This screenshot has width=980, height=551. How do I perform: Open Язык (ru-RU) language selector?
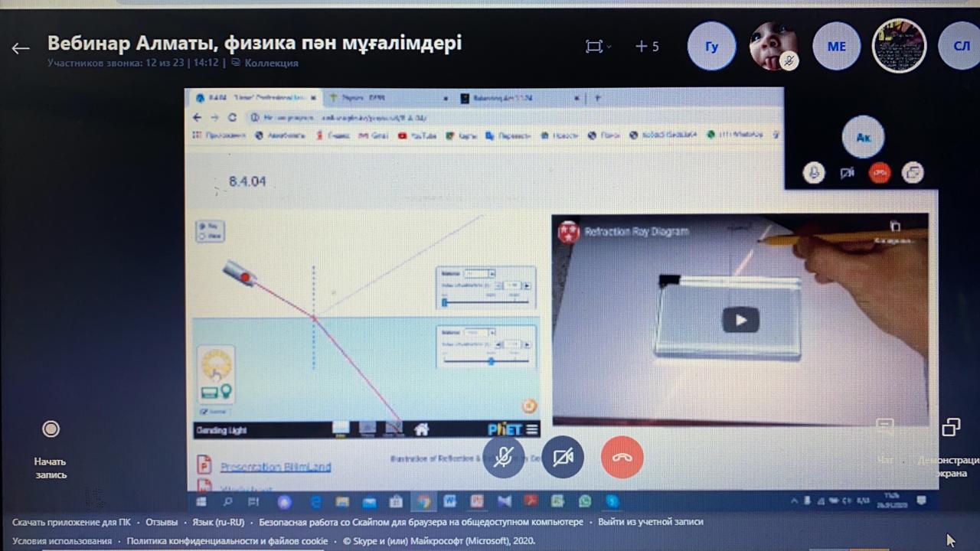tap(218, 522)
